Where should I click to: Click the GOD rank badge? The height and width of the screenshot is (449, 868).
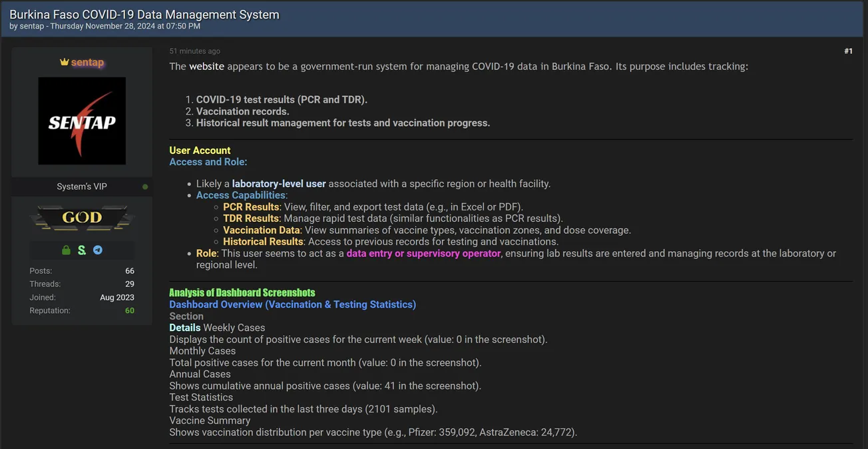[x=82, y=218]
